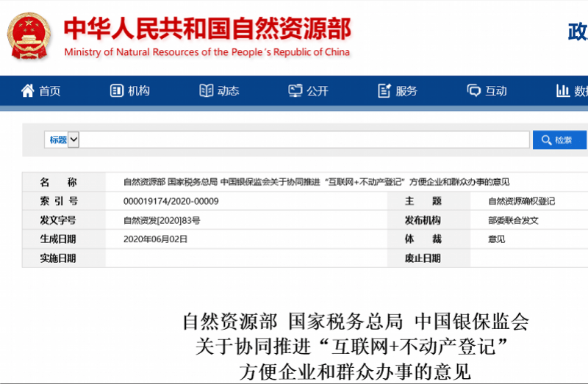Click the 发文字号 label cell

[64, 220]
